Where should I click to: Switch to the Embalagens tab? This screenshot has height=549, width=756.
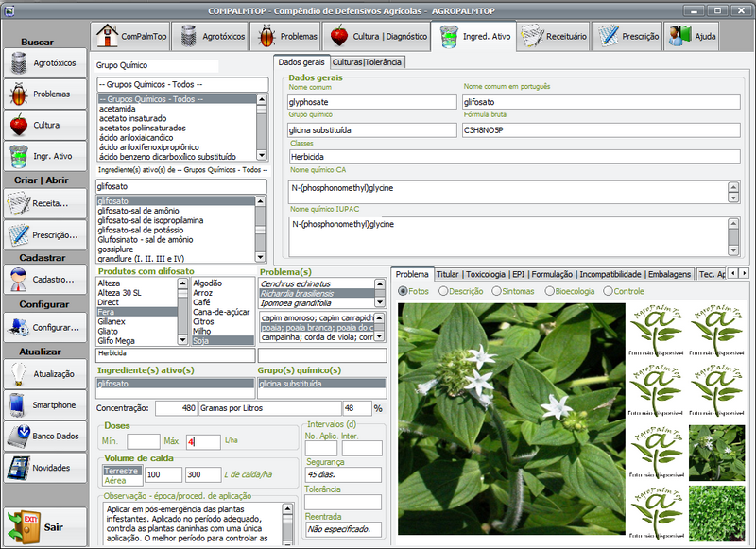click(669, 274)
